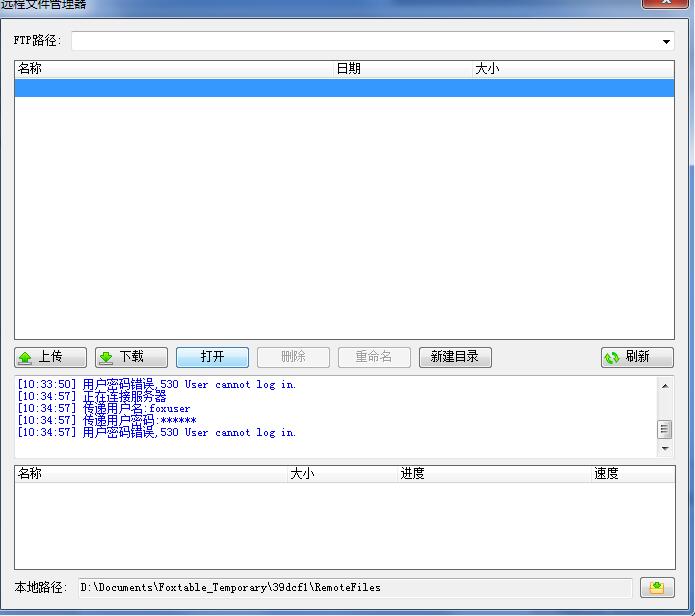
Task: Click the log panel scrollbar thumb
Action: tap(665, 429)
